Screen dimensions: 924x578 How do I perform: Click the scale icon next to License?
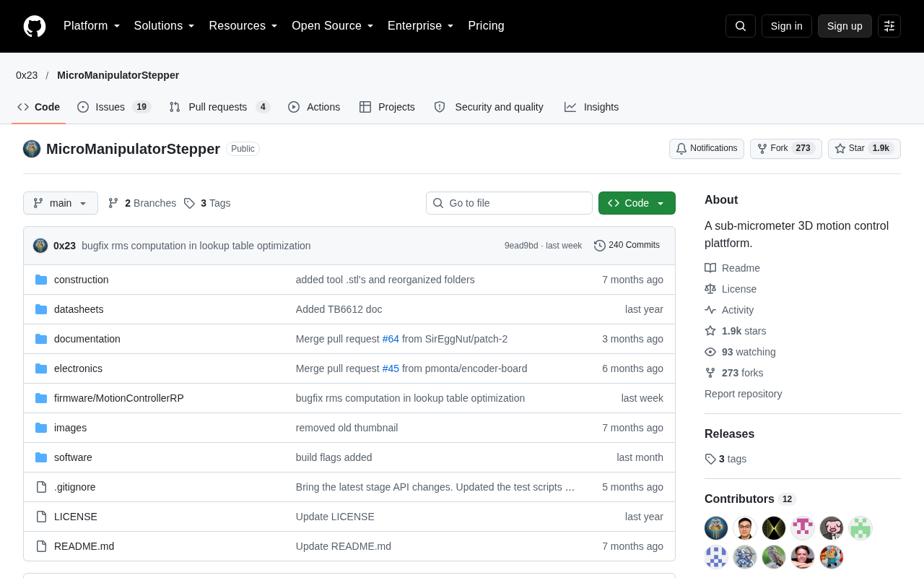[710, 289]
